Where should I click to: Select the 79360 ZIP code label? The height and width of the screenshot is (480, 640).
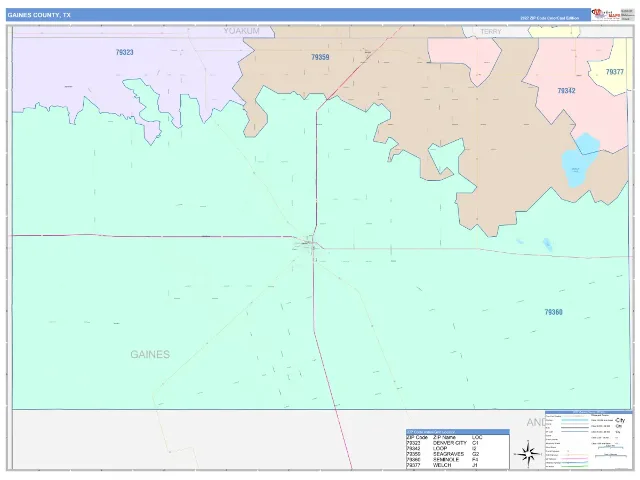[x=553, y=312]
